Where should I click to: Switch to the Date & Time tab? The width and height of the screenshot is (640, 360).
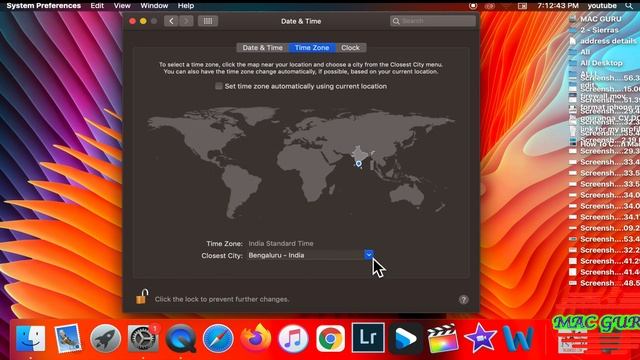click(x=262, y=48)
